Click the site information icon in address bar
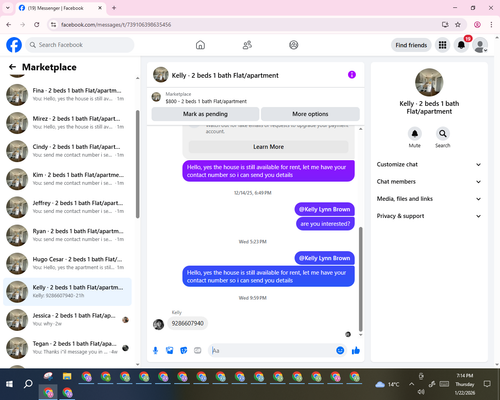The width and height of the screenshot is (500, 400). click(53, 24)
